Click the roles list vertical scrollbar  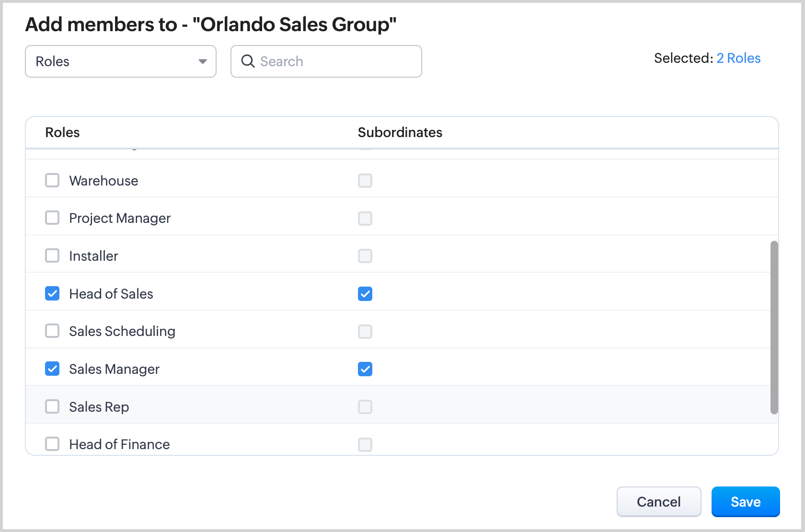tap(774, 327)
